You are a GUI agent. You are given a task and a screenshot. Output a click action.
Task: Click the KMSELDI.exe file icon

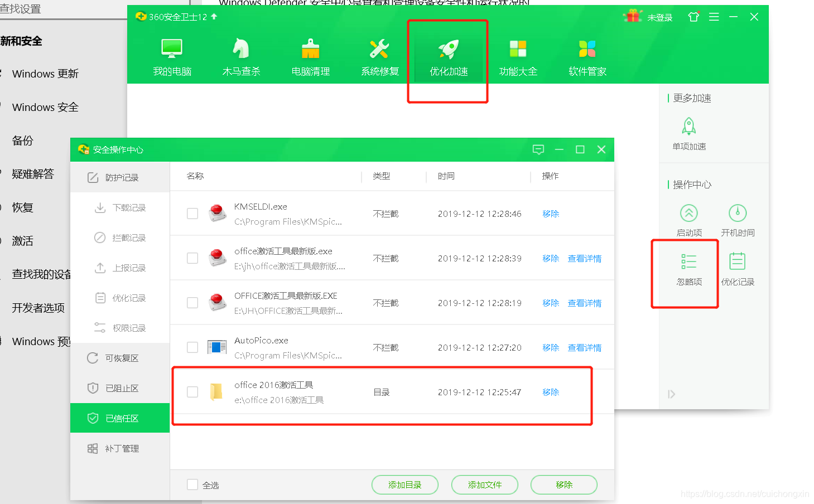[x=217, y=214]
